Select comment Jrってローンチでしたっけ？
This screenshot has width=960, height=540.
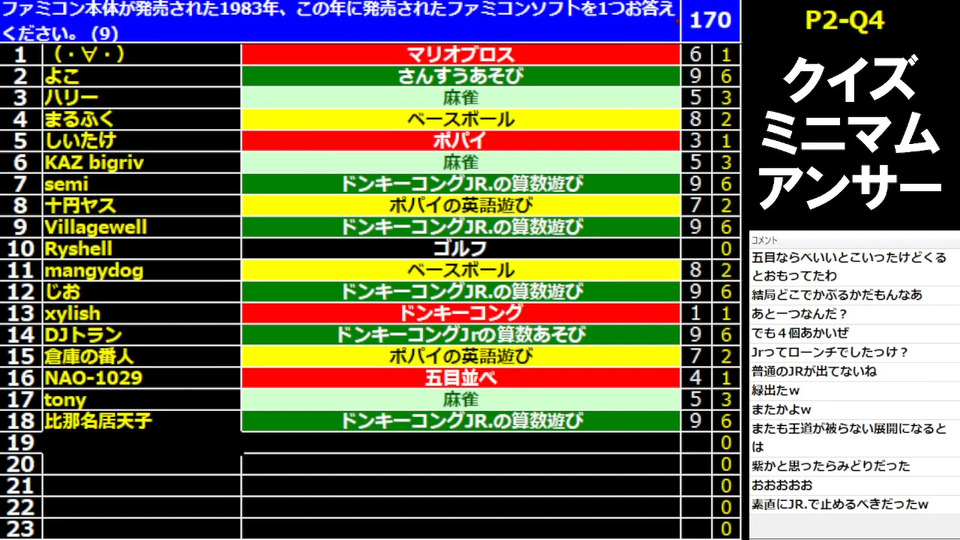pyautogui.click(x=830, y=352)
